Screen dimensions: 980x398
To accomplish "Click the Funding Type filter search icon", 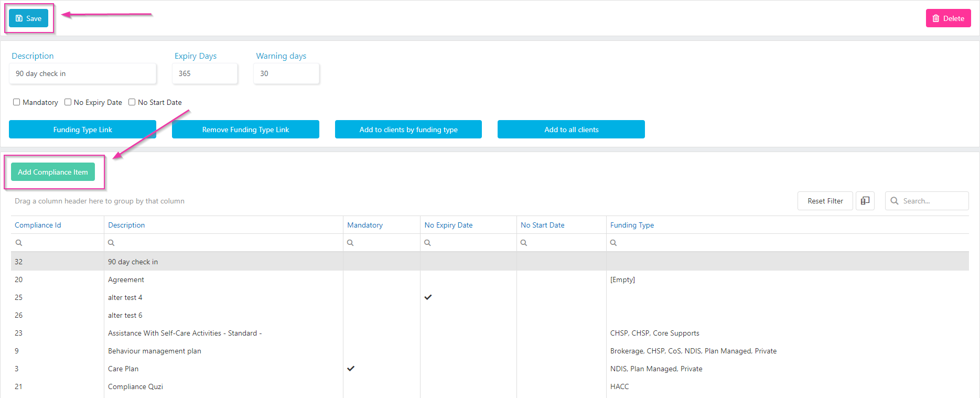I will (x=613, y=243).
